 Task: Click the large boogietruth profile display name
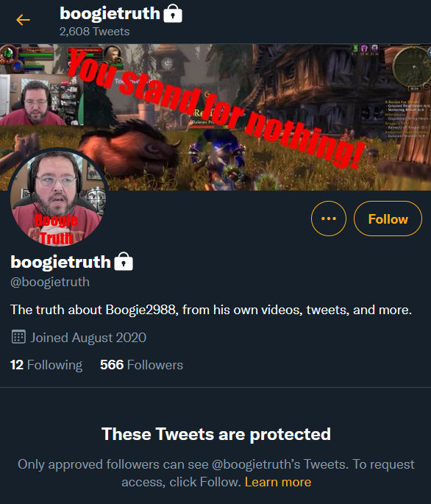60,262
